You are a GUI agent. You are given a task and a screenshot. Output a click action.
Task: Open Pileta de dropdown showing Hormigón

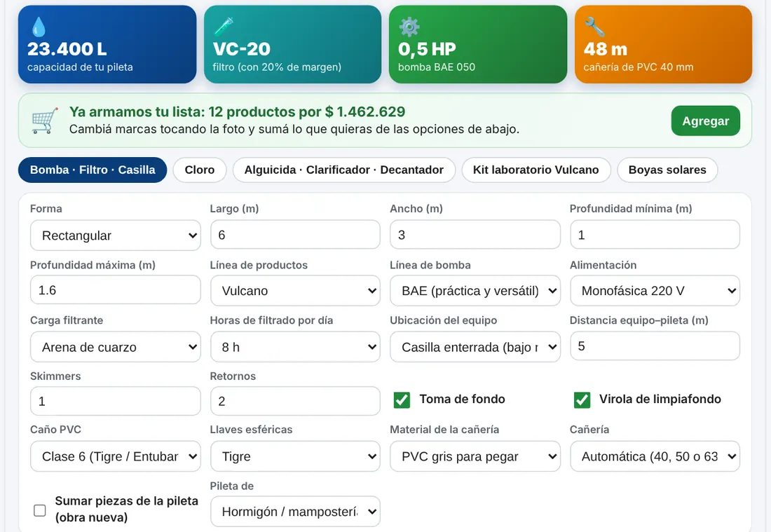click(295, 512)
